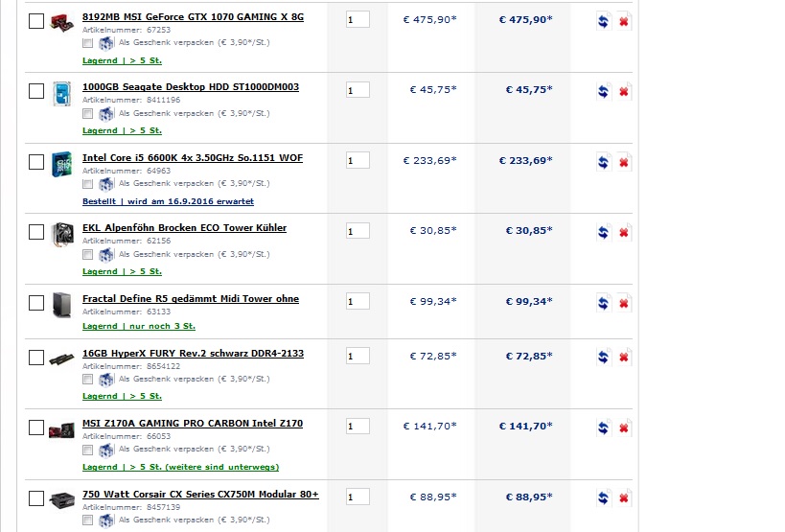This screenshot has height=532, width=785.
Task: Click quantity field for Seagate Desktop HDD
Action: coord(358,90)
